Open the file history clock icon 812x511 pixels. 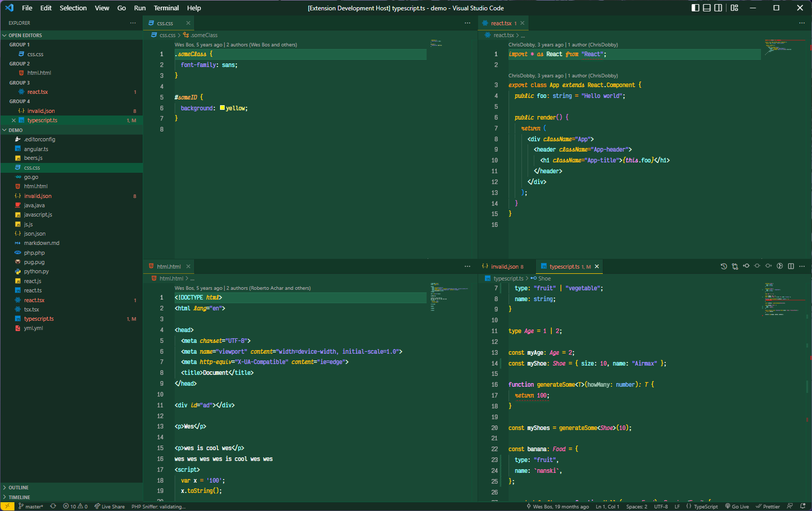coord(724,267)
